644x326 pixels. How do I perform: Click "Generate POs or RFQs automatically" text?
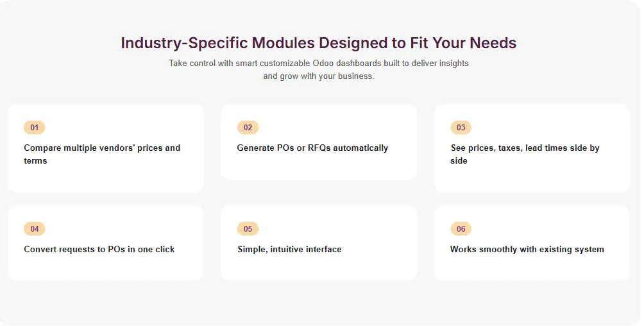click(x=312, y=148)
